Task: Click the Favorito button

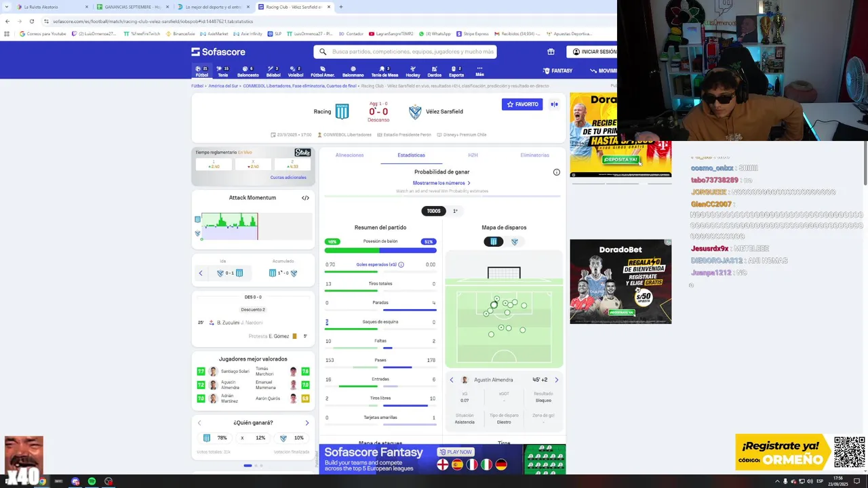Action: pyautogui.click(x=522, y=104)
